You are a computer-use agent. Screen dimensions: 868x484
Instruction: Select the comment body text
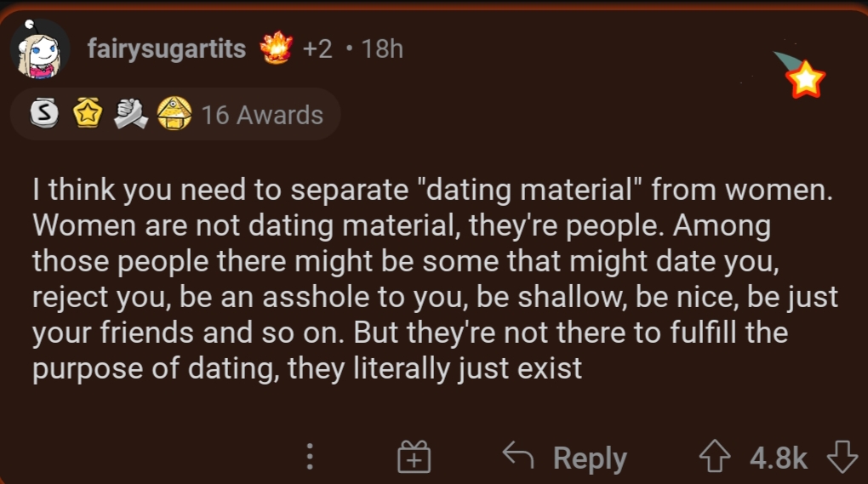[435, 279]
